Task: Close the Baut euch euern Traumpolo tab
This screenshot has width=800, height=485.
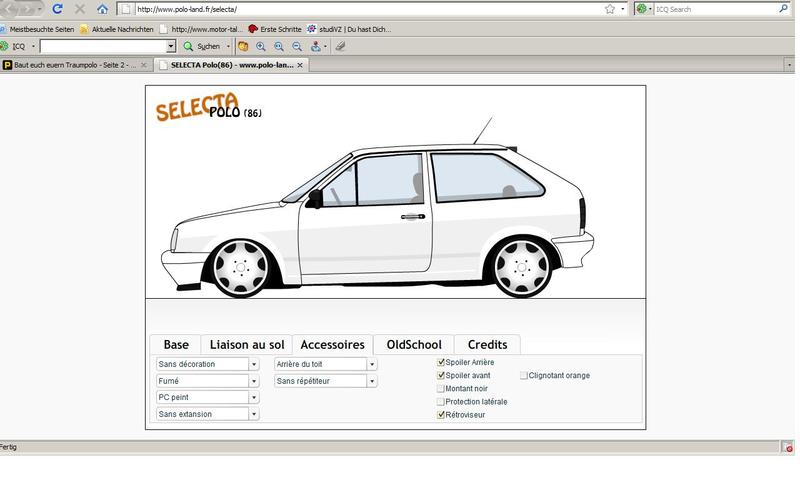Action: [144, 65]
